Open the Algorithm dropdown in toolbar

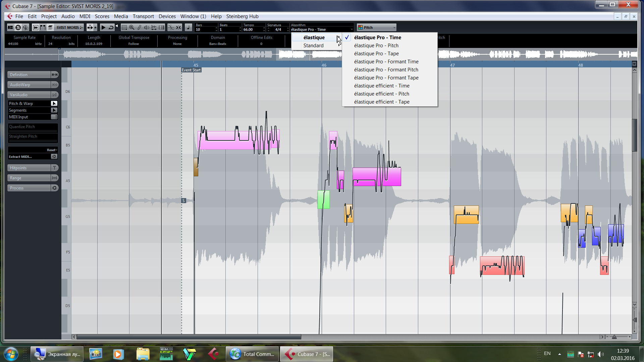point(322,29)
